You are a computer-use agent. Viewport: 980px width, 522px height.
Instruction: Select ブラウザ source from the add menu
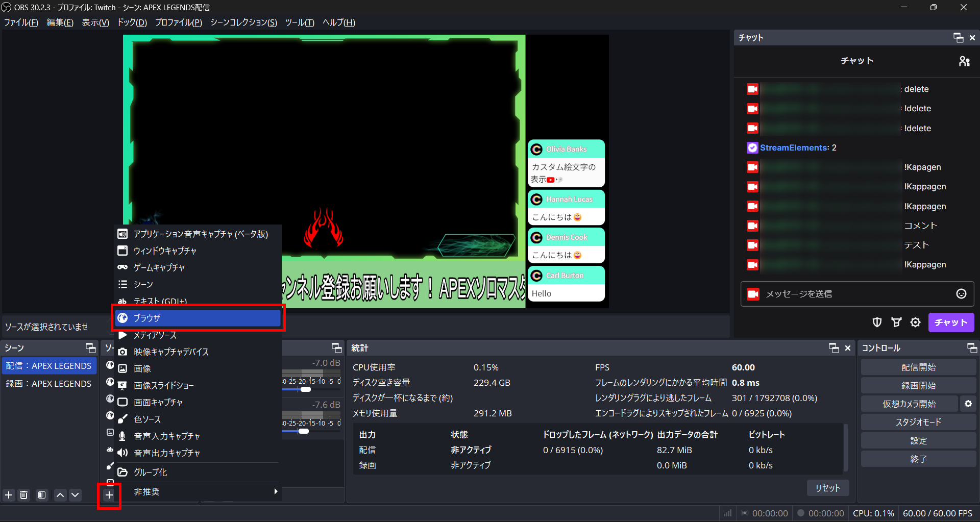[198, 318]
